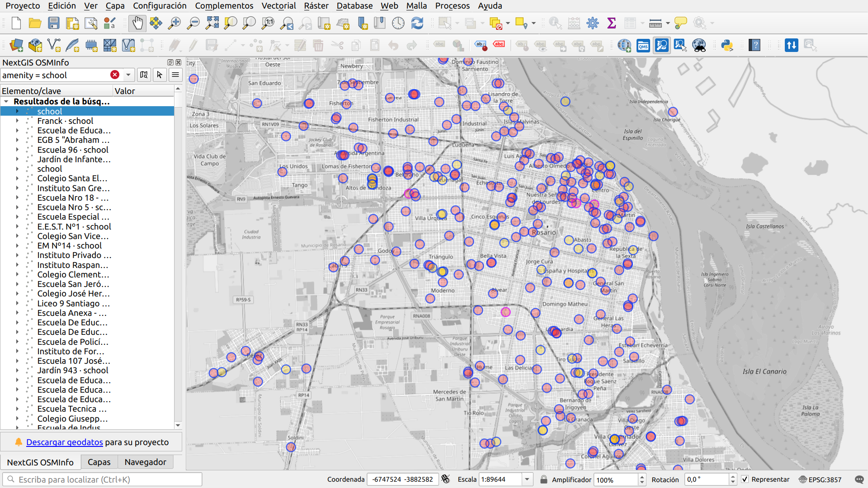This screenshot has height=488, width=868.
Task: Open the search history dropdown arrow
Action: click(128, 75)
